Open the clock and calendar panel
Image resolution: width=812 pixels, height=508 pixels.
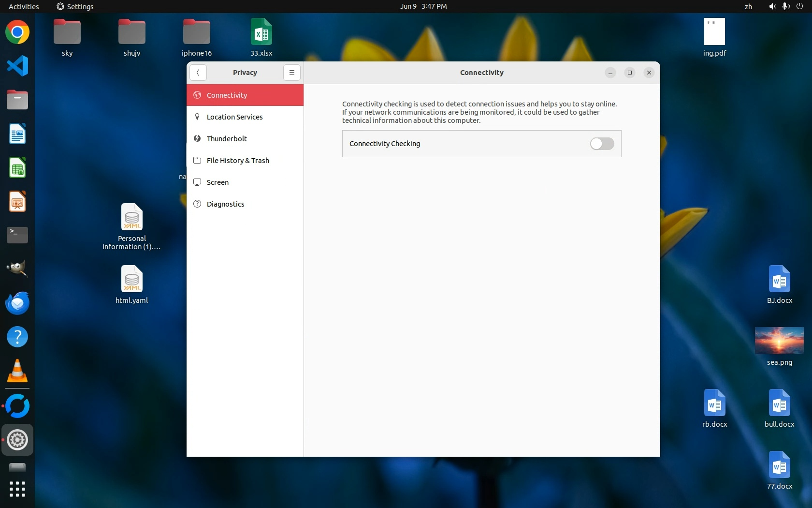[423, 6]
